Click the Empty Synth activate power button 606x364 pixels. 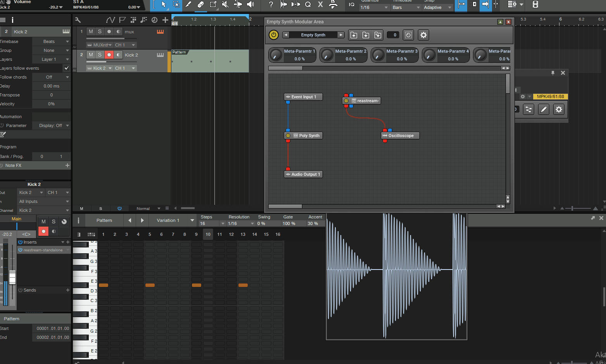274,35
